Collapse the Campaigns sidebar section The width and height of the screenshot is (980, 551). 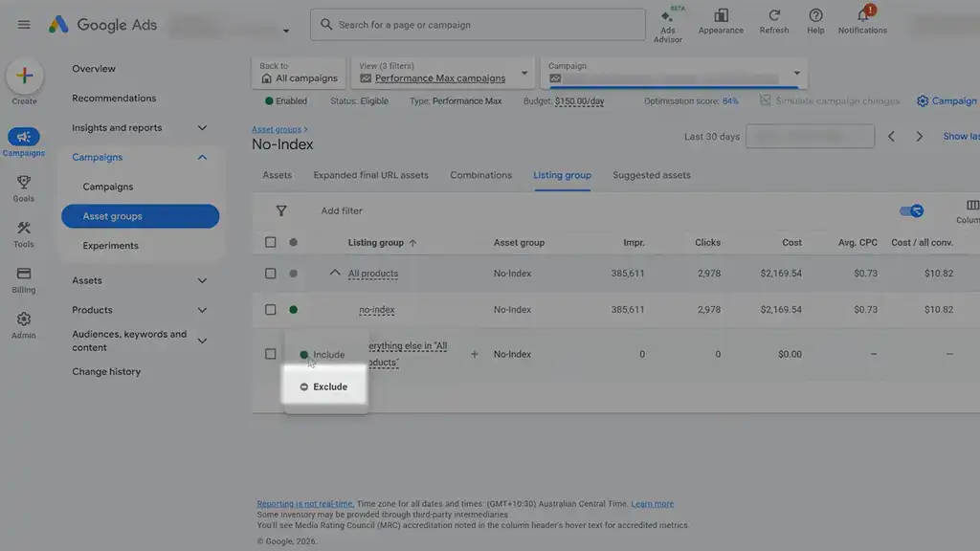click(x=202, y=158)
